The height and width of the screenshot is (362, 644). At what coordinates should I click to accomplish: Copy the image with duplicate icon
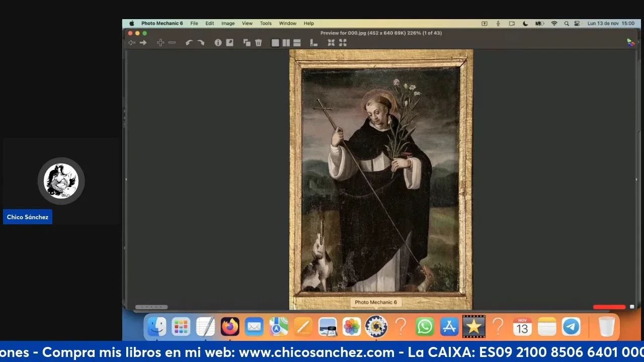[x=247, y=43]
